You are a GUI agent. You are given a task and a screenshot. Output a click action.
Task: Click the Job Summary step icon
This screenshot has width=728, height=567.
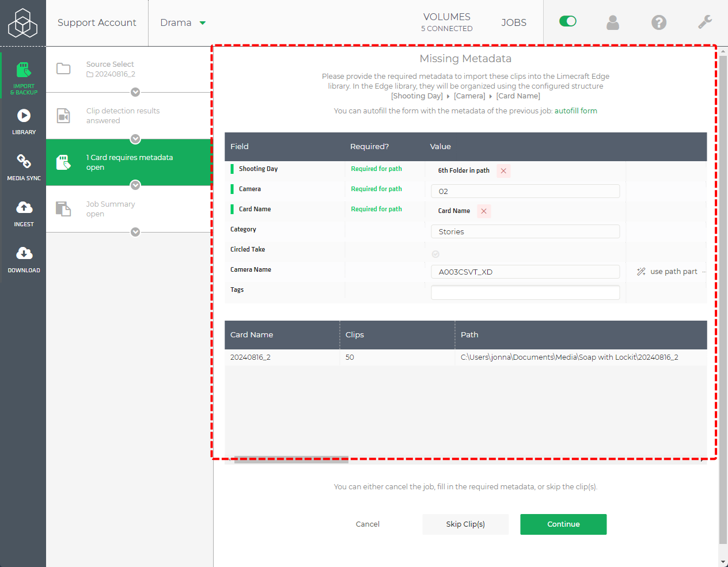[63, 209]
